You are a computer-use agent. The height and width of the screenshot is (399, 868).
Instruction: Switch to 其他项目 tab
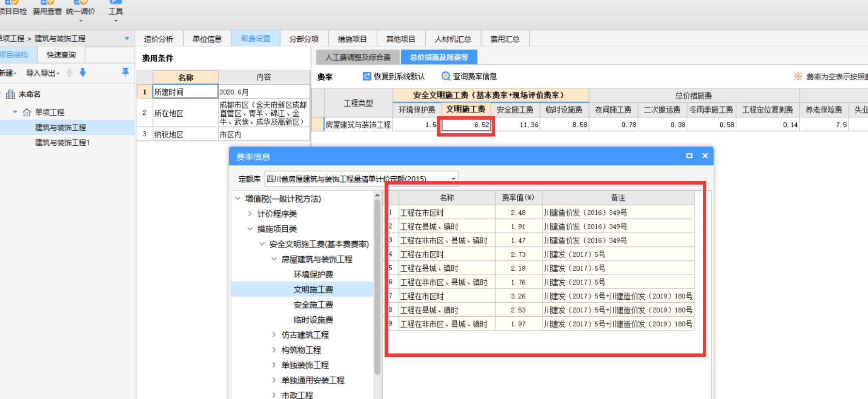(x=401, y=39)
